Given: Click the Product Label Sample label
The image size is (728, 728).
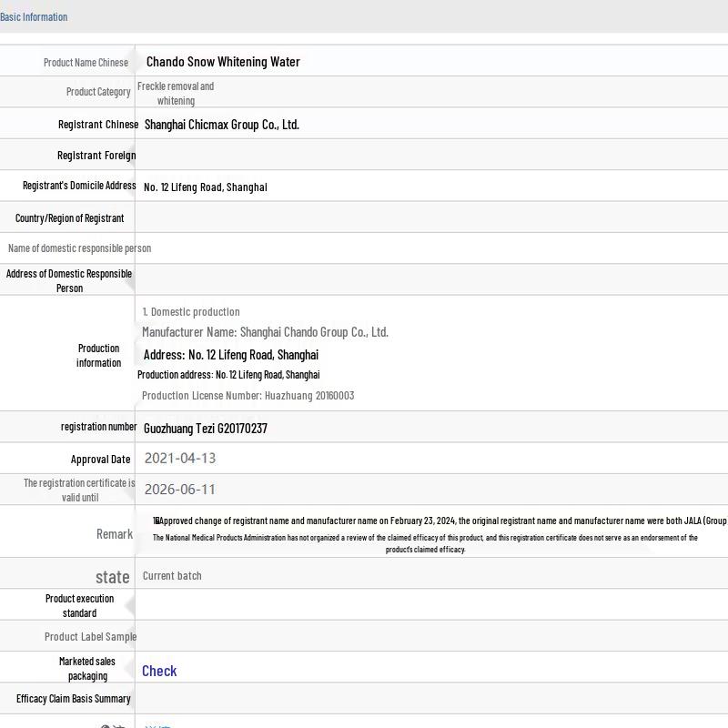Looking at the screenshot, I should pyautogui.click(x=90, y=637).
